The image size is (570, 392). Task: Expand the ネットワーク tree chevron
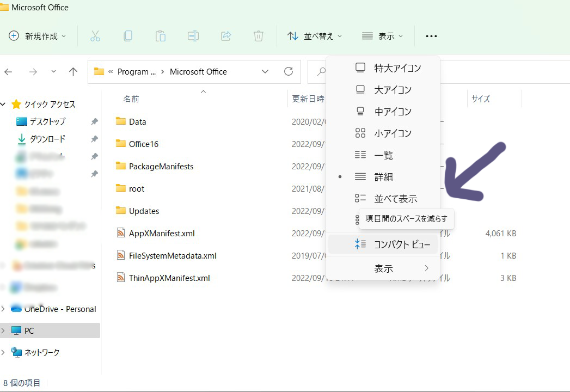tap(3, 352)
